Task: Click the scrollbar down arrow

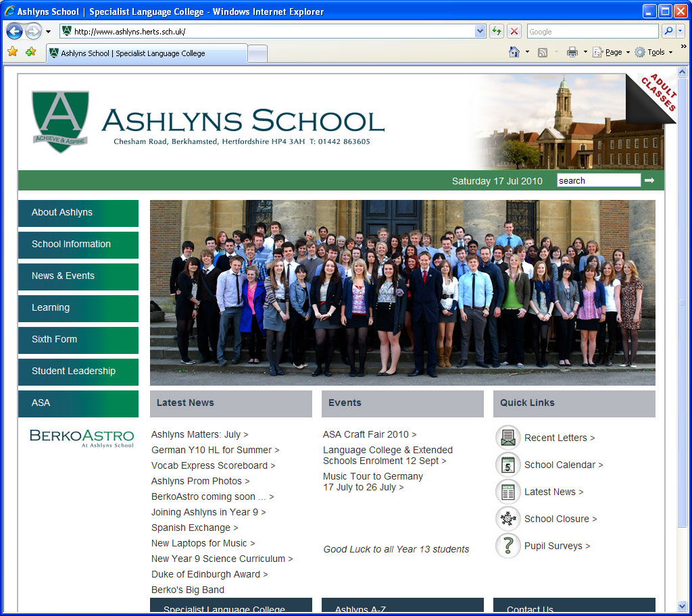Action: pos(682,607)
